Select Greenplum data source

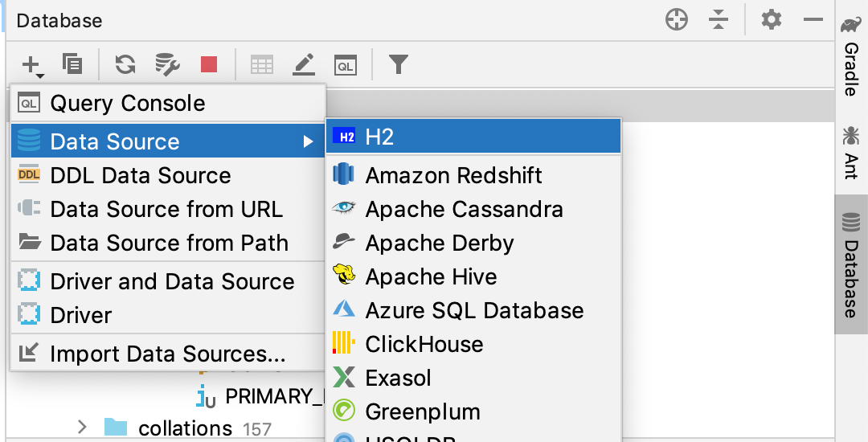[473, 411]
